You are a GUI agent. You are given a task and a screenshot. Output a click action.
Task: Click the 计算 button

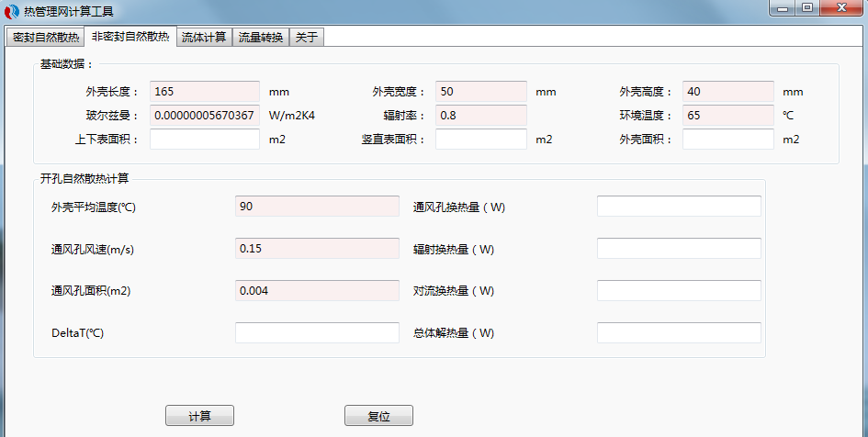point(200,416)
